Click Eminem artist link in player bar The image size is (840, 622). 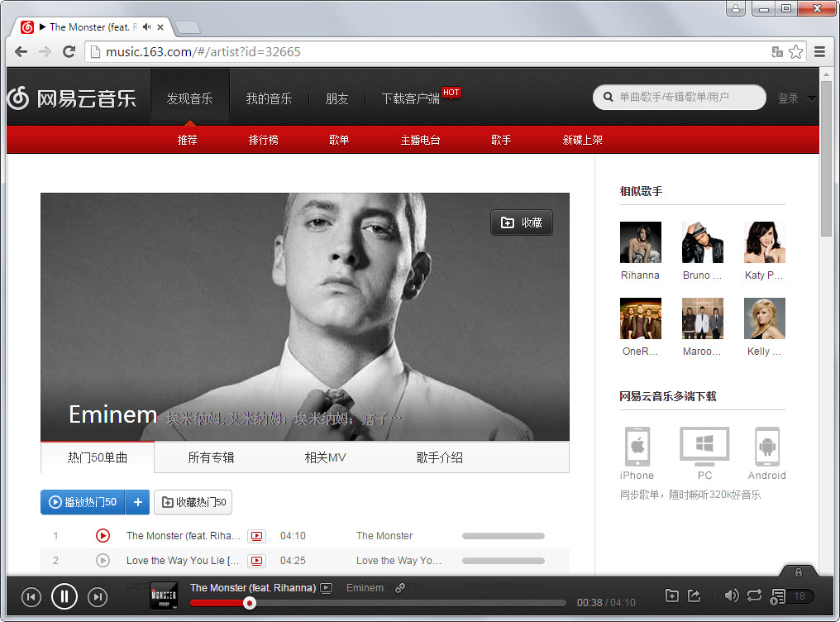(365, 588)
